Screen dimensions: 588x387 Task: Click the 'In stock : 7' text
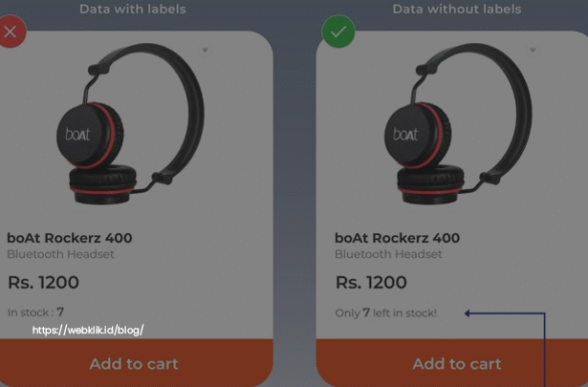[x=35, y=312]
